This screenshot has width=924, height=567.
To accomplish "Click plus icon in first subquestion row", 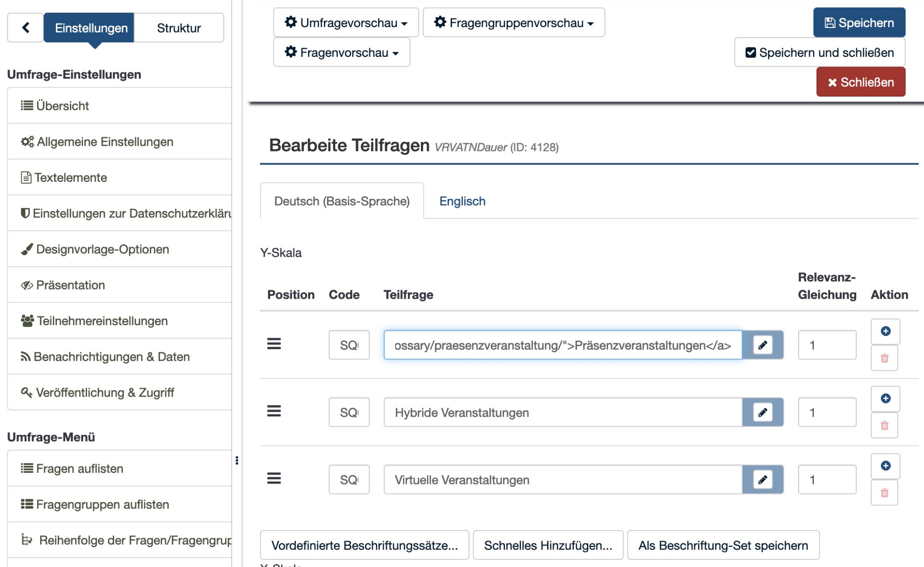I will click(x=885, y=332).
